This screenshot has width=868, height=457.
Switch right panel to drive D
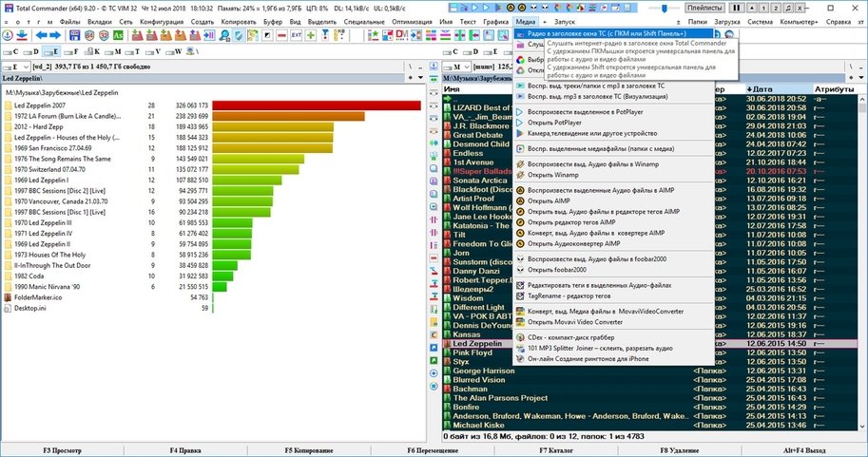[x=472, y=51]
